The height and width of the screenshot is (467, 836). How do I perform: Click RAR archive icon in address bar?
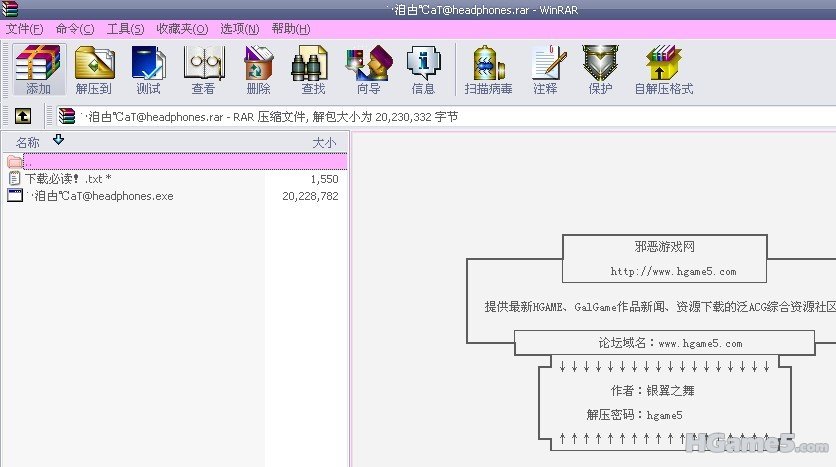click(67, 116)
